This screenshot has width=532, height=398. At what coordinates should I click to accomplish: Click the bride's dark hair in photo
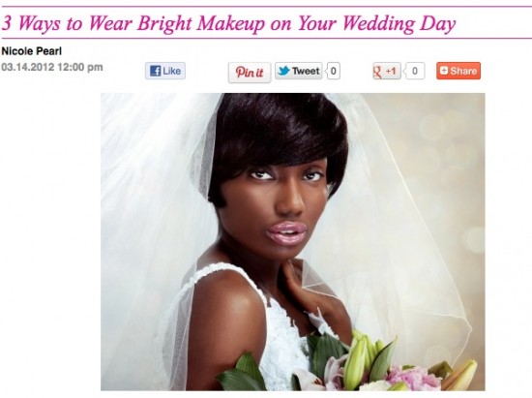coord(277,136)
